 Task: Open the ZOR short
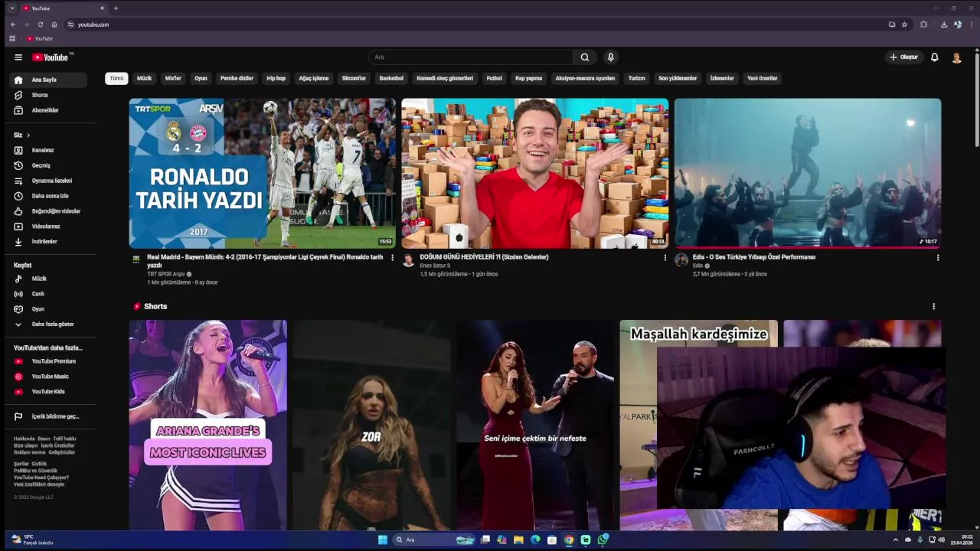click(x=371, y=425)
